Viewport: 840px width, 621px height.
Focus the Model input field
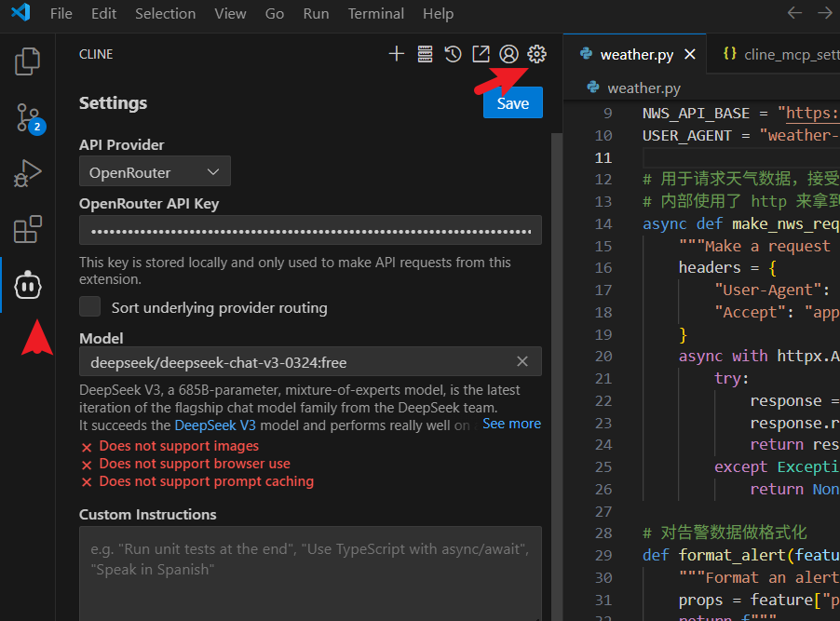(310, 361)
